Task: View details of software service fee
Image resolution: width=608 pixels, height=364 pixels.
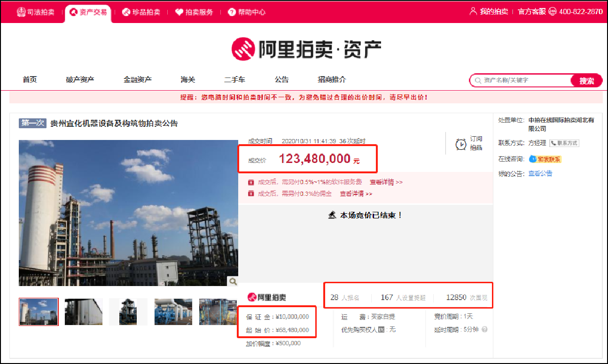Action: 386,182
